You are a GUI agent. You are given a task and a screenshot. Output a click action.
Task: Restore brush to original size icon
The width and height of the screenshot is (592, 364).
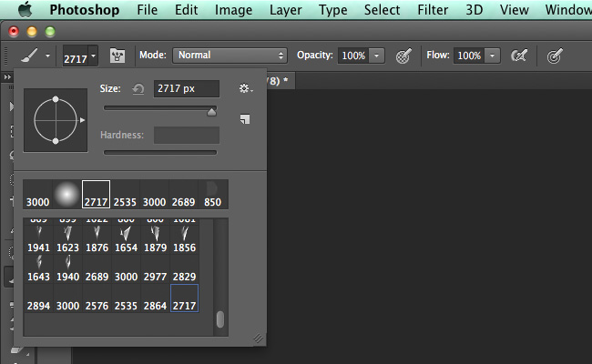(x=138, y=89)
